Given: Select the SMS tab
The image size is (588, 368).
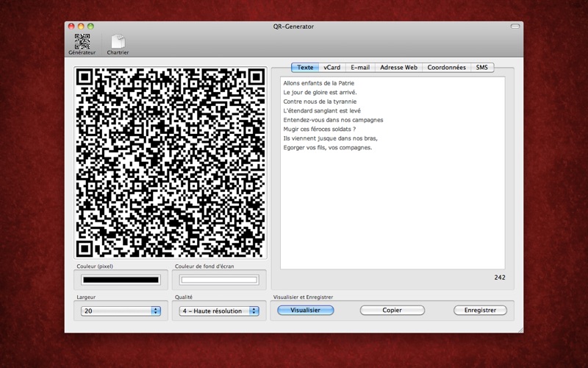Looking at the screenshot, I should point(482,68).
